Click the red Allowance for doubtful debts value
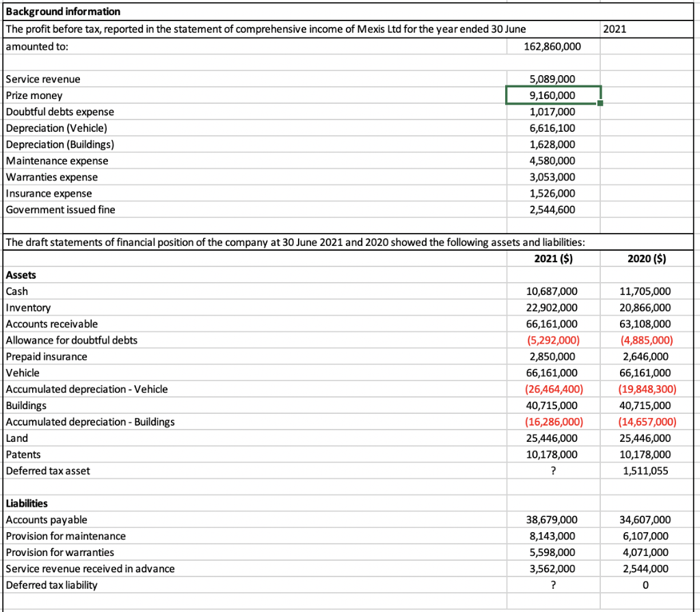 click(x=552, y=339)
